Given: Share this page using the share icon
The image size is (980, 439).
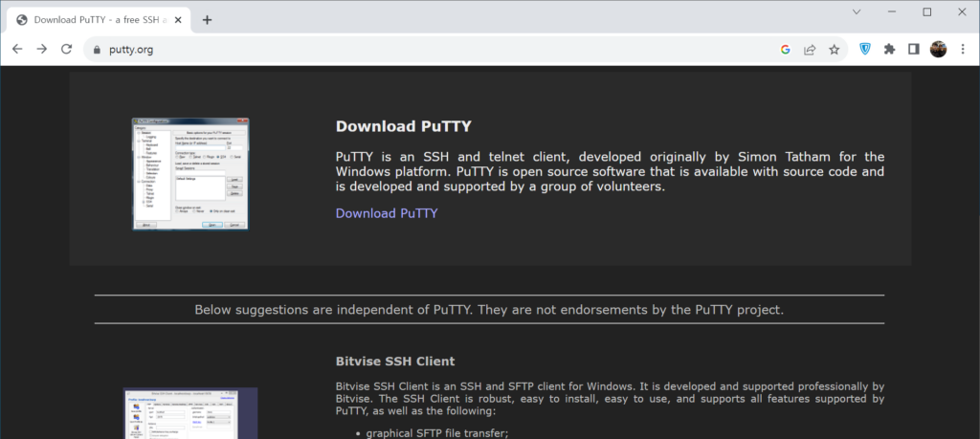Looking at the screenshot, I should click(810, 50).
